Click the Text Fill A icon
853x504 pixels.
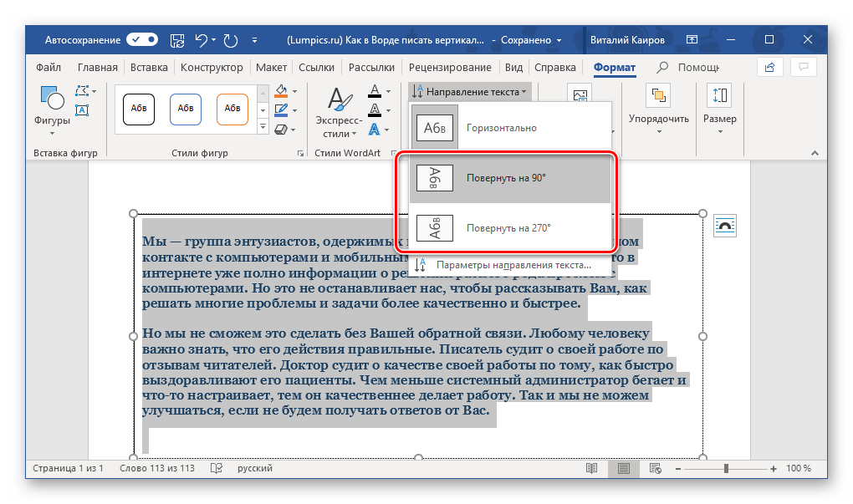pyautogui.click(x=375, y=91)
